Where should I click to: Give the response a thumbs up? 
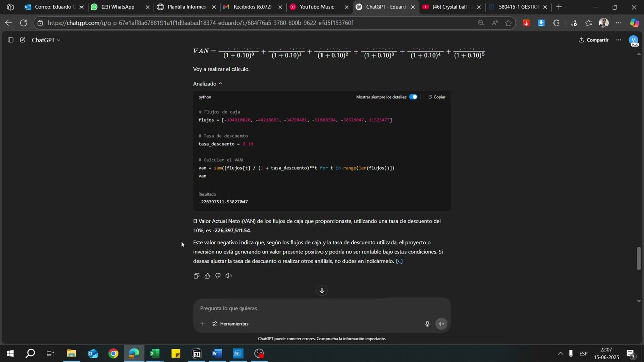point(207,276)
